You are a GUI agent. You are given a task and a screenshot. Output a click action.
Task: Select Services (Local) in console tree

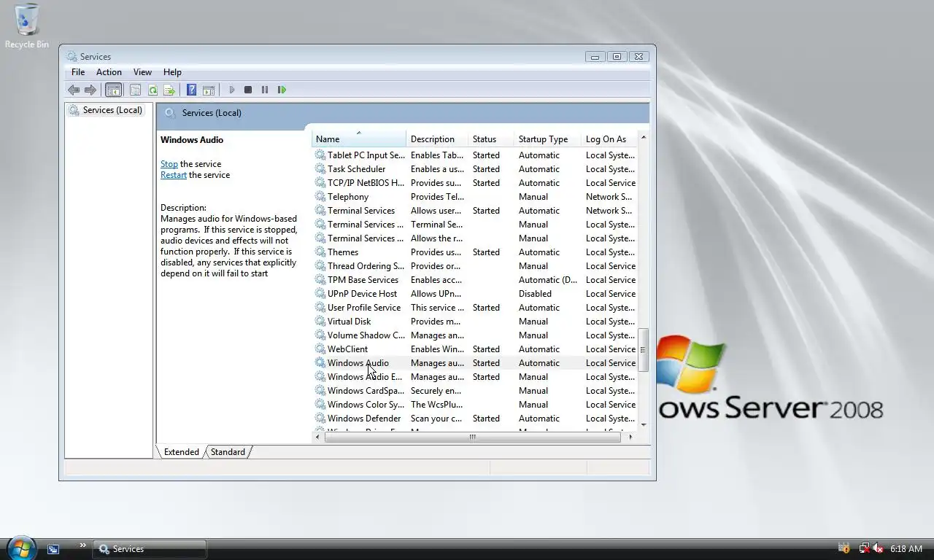click(105, 110)
